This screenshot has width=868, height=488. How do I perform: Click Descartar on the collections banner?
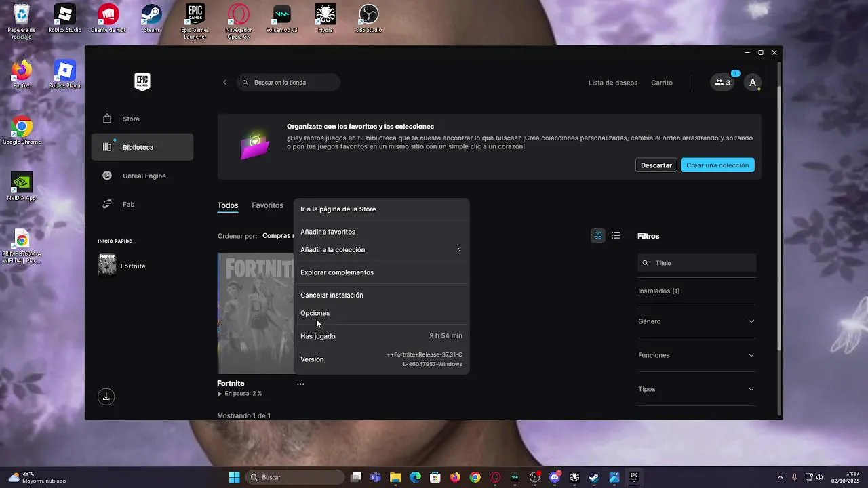(x=656, y=165)
